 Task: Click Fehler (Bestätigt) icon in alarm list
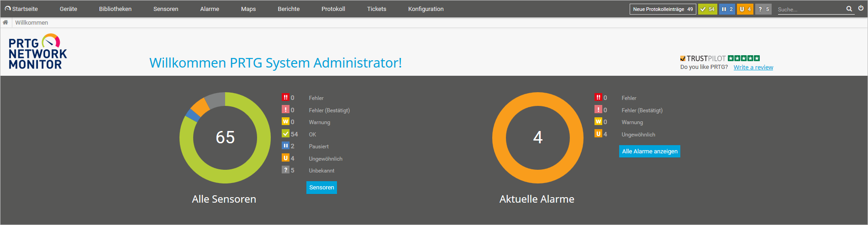598,110
